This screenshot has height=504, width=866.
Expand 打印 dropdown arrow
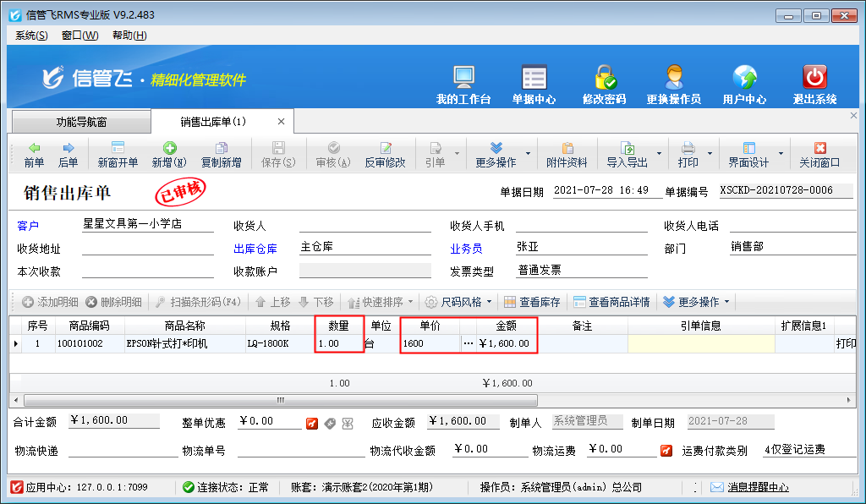710,153
